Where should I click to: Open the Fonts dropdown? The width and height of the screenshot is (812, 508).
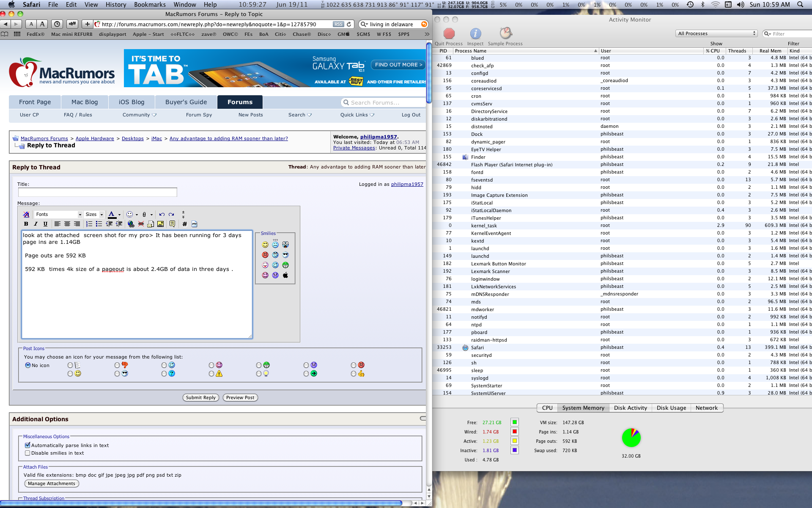click(58, 214)
